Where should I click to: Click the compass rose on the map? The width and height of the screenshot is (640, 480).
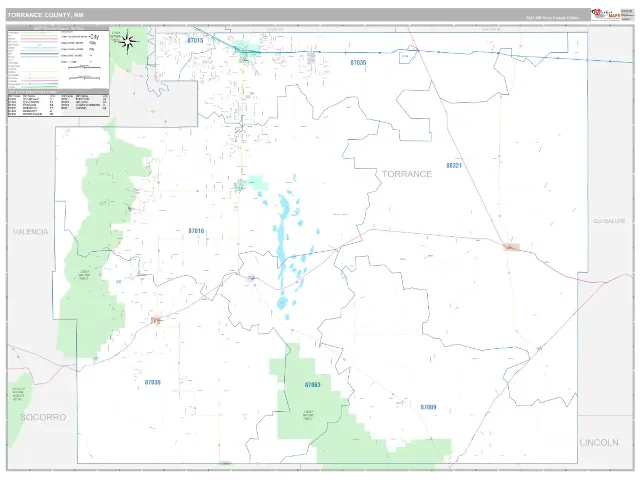click(x=128, y=41)
